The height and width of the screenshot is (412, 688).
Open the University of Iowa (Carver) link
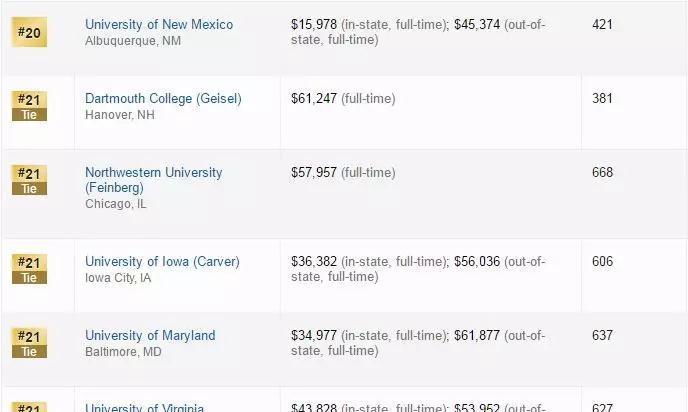pyautogui.click(x=162, y=262)
